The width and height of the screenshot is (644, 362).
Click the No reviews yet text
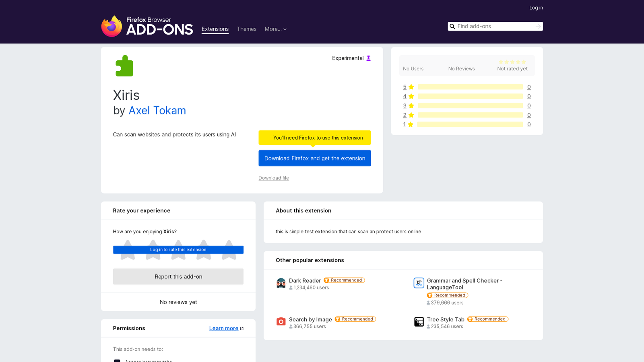click(x=178, y=302)
